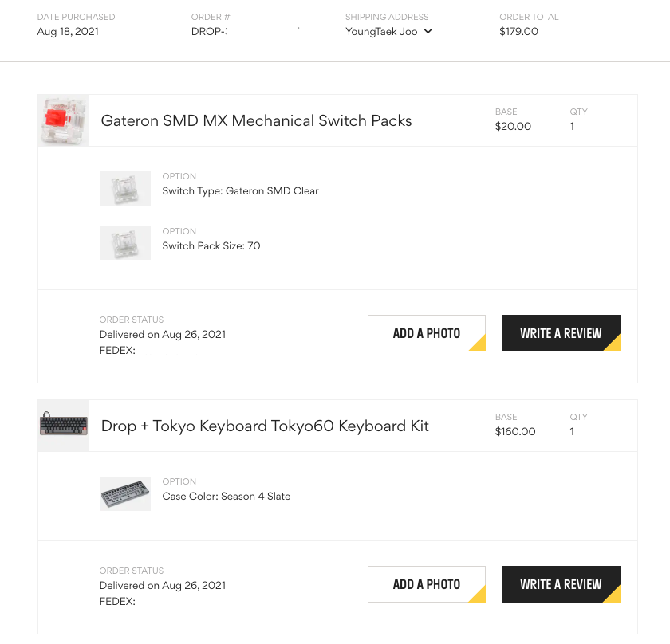Click the Case Color: Season 4 Slate text
The height and width of the screenshot is (644, 670).
(x=226, y=497)
